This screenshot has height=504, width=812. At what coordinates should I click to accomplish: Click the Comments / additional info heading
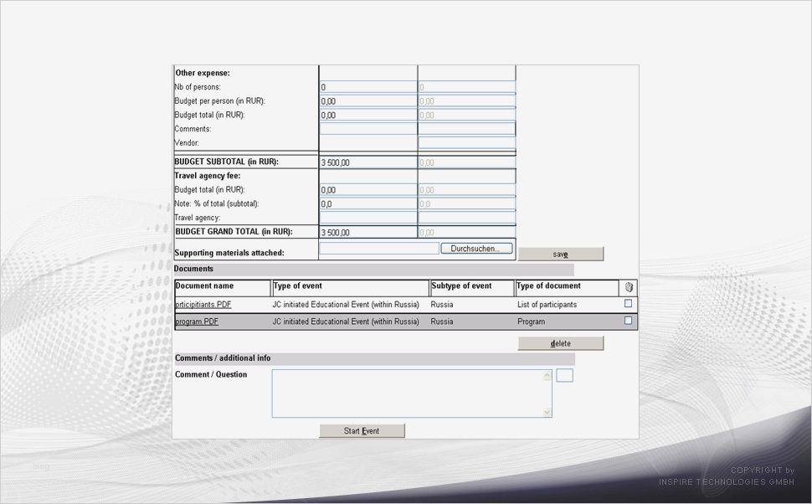coord(223,358)
